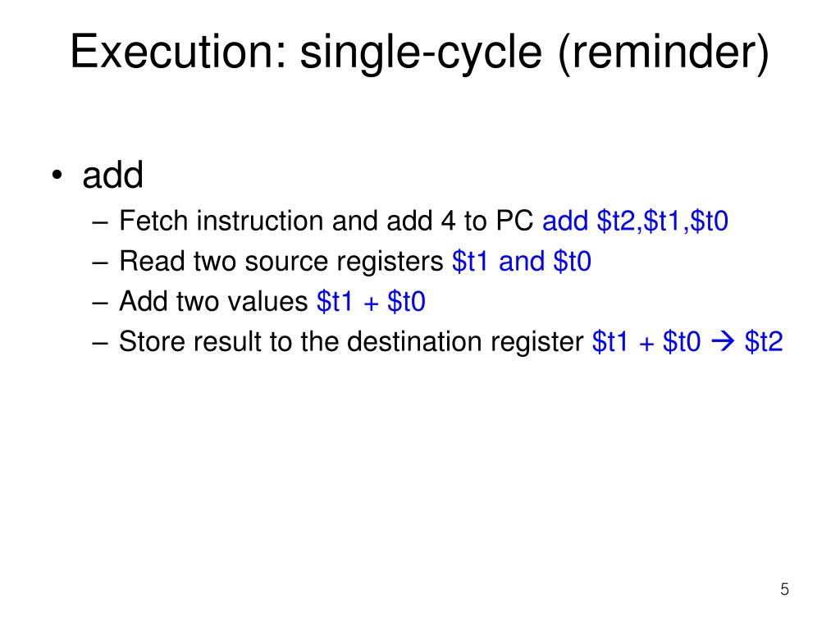Click the blue expression '$t1 + $t0' on third line
Screen dimensions: 840x630
point(371,302)
